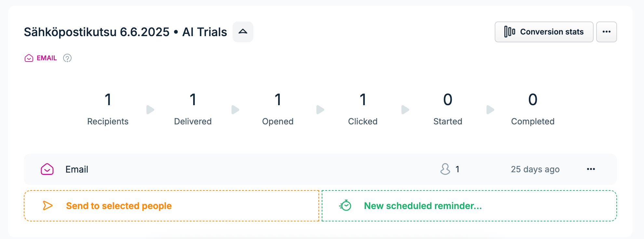
Task: Click the recipients person icon in Email row
Action: (445, 169)
